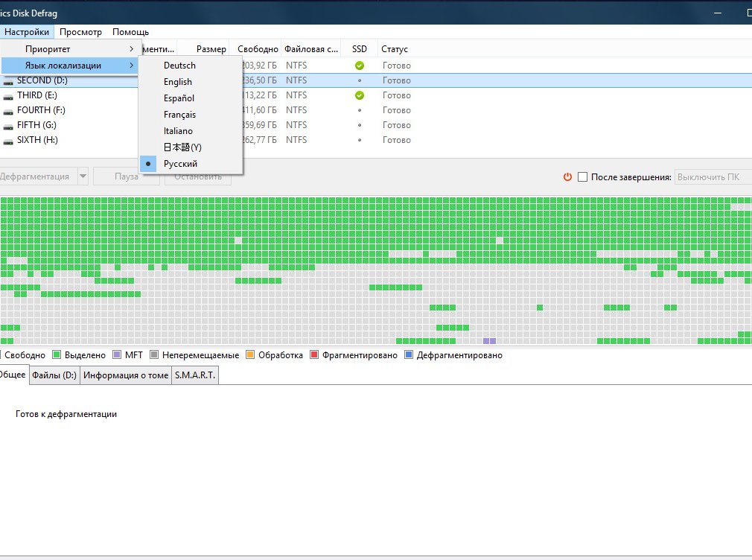Click free space 359,69 ГБ cell
The image size is (752, 560).
tap(259, 125)
